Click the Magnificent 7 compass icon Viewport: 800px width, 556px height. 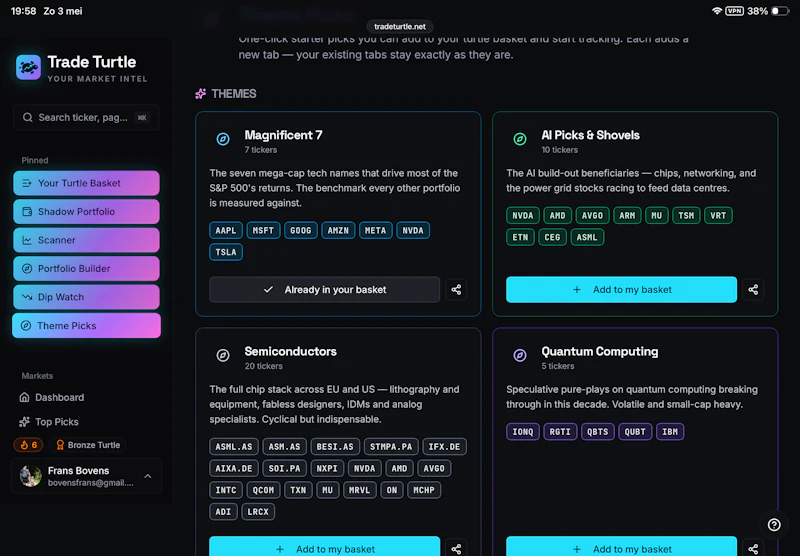(223, 139)
